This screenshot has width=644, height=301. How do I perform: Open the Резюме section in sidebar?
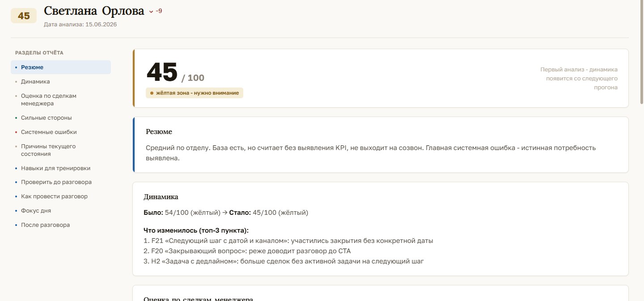pyautogui.click(x=61, y=67)
